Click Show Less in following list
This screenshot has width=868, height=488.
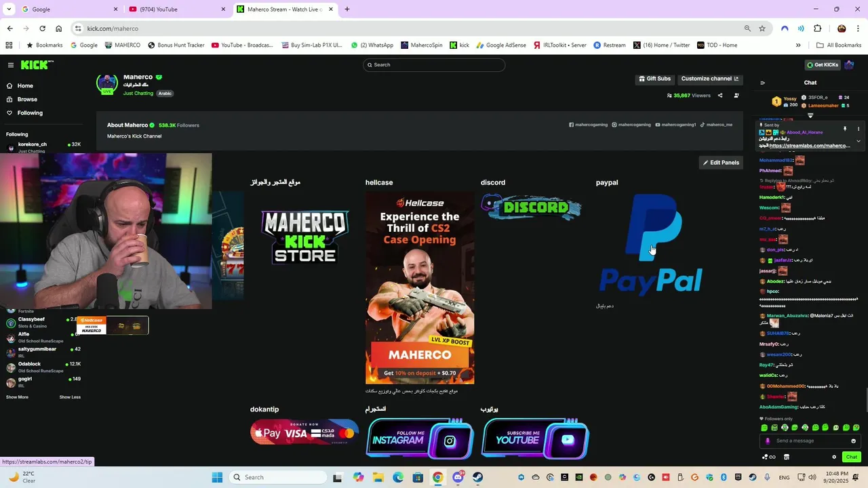point(70,397)
